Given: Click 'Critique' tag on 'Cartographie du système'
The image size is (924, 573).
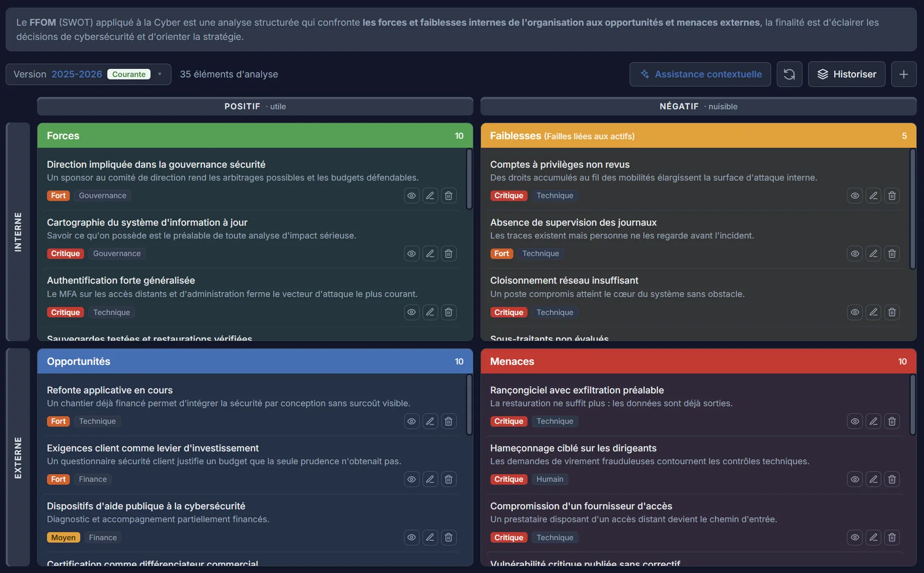Looking at the screenshot, I should [x=66, y=254].
